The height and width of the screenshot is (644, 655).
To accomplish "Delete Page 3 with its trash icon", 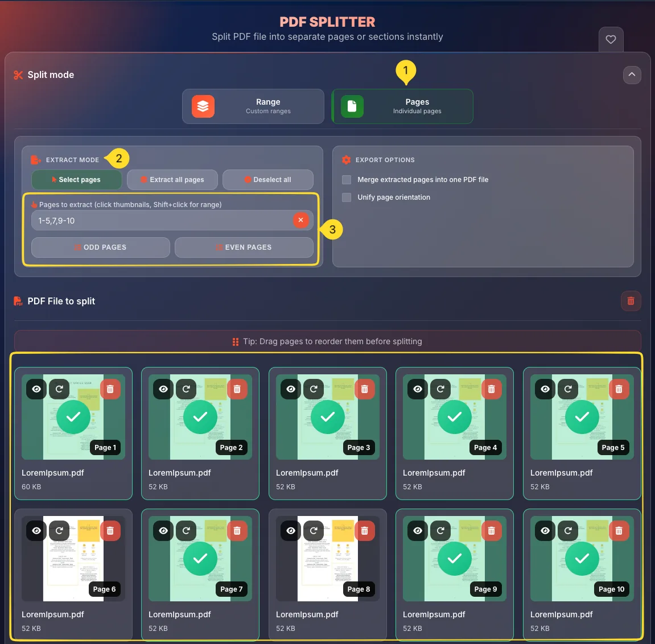I will coord(365,389).
